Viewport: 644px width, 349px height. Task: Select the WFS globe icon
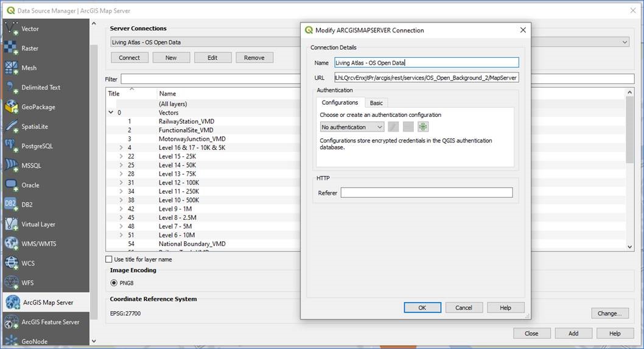(11, 283)
